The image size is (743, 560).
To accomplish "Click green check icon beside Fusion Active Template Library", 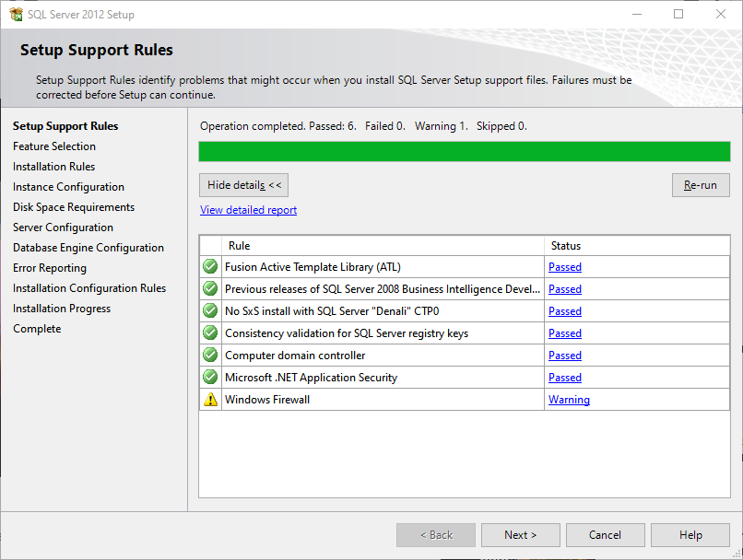I will click(210, 267).
